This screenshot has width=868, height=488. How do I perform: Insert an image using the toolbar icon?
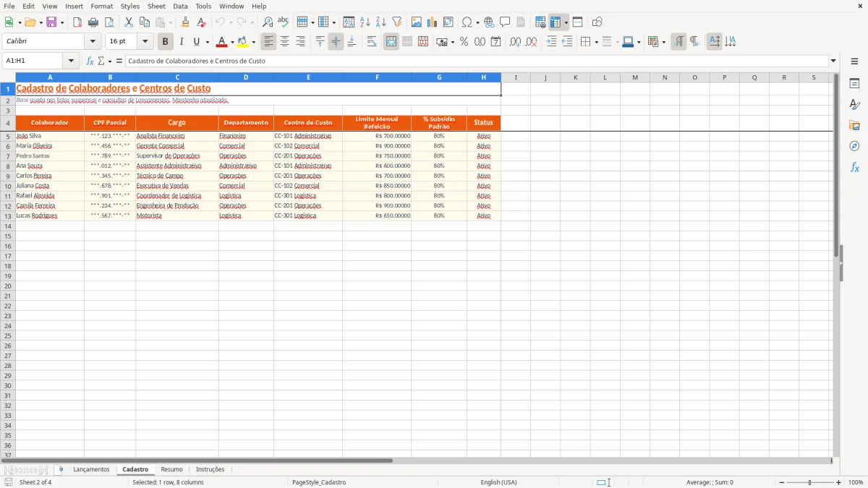[416, 22]
